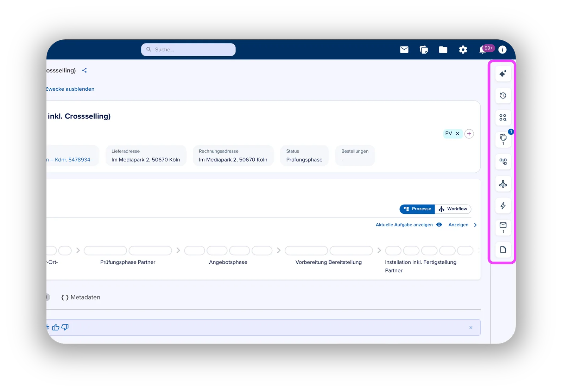Click the Bestellungen card

(x=355, y=155)
